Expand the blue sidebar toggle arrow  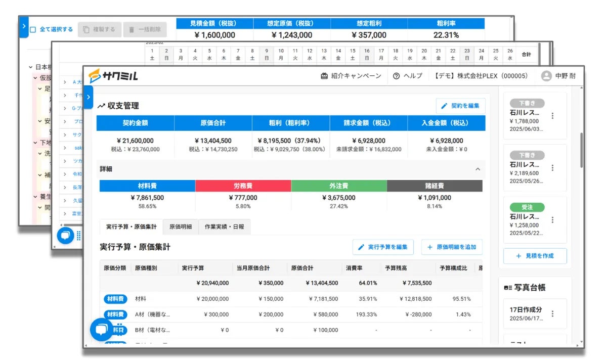tap(88, 97)
